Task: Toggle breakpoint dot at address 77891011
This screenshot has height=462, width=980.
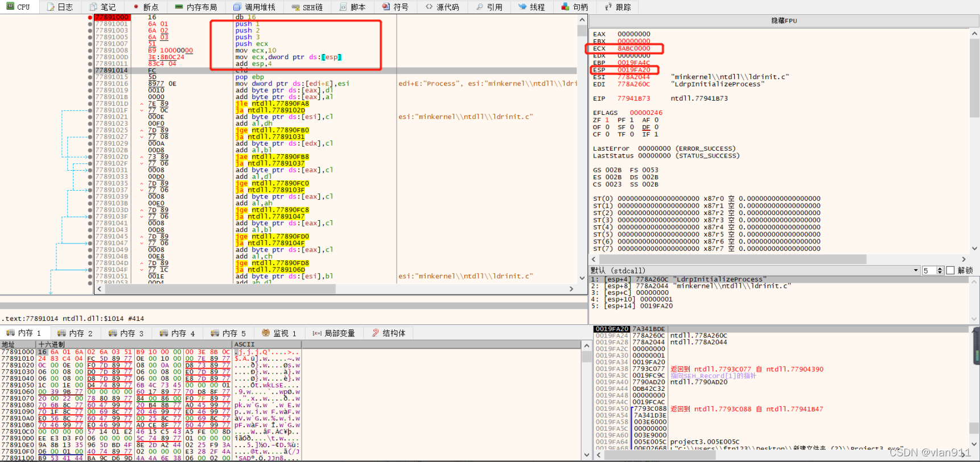Action: point(90,64)
